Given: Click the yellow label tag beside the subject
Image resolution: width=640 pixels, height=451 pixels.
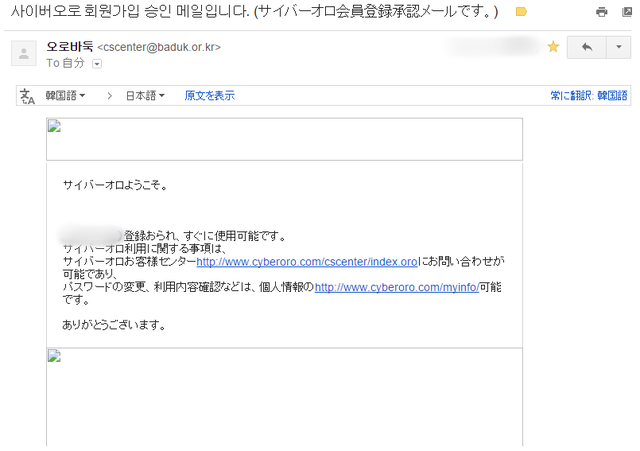Looking at the screenshot, I should [521, 12].
